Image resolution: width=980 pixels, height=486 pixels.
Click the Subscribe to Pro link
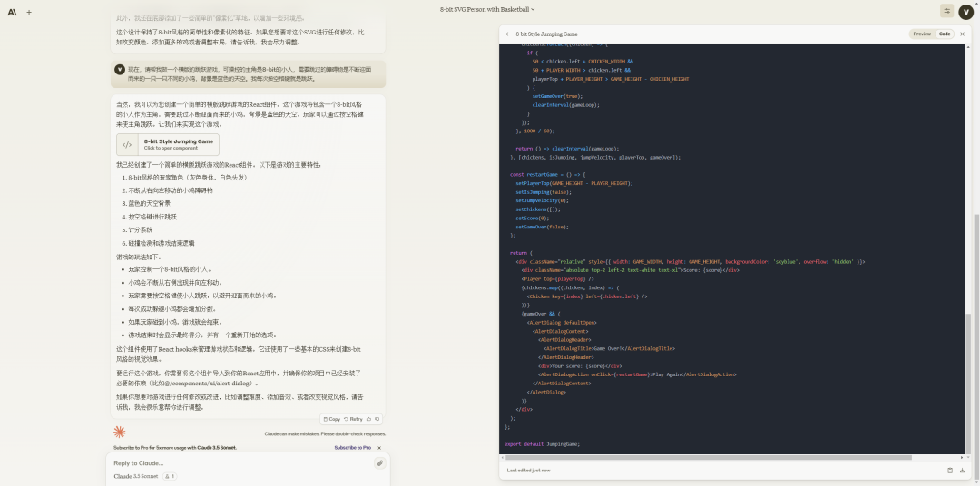[x=352, y=448]
